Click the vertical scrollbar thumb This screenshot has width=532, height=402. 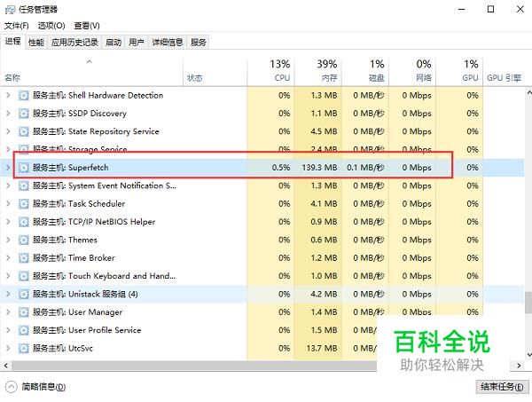click(x=528, y=303)
